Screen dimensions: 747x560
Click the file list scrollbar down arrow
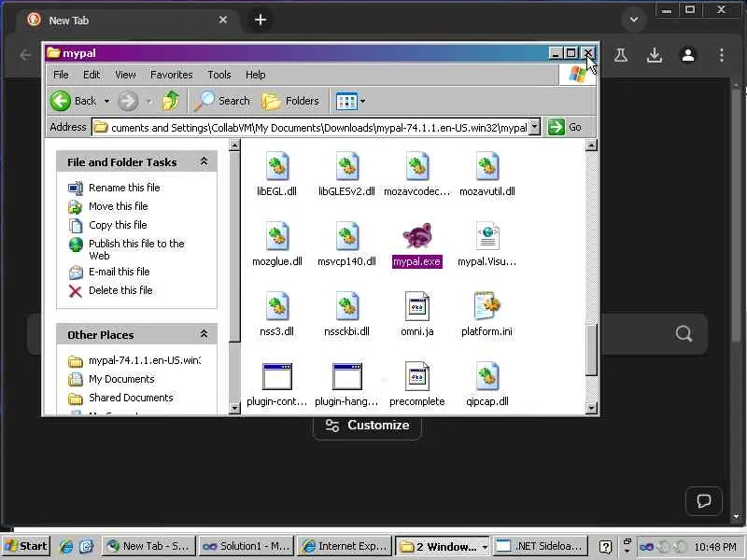pos(591,408)
